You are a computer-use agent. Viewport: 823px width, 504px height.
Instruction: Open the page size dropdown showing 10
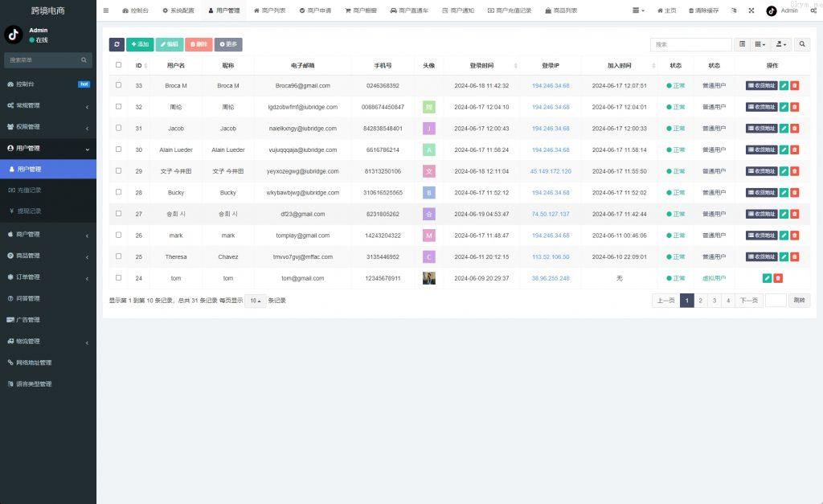coord(255,301)
